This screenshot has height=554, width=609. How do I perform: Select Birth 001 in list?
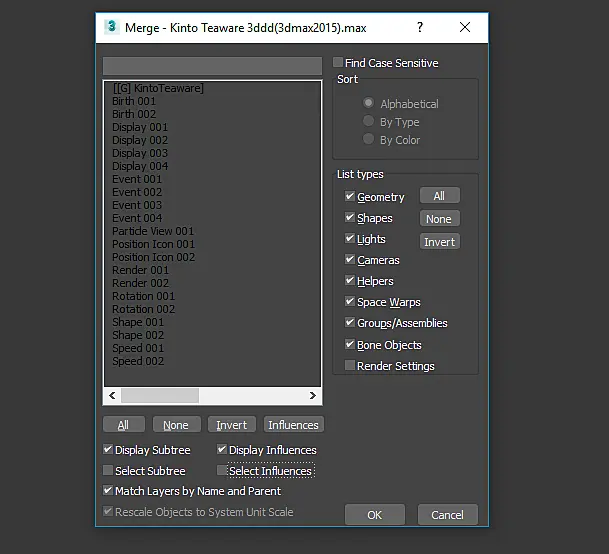134,101
